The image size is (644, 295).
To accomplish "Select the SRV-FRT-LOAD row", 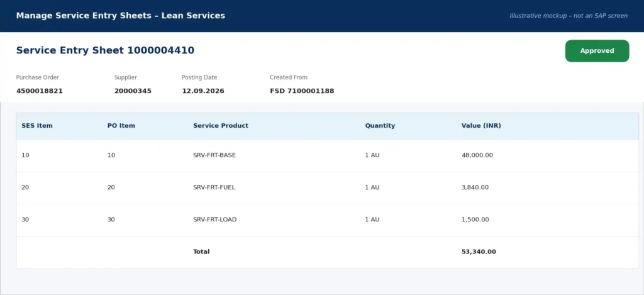I will 327,220.
